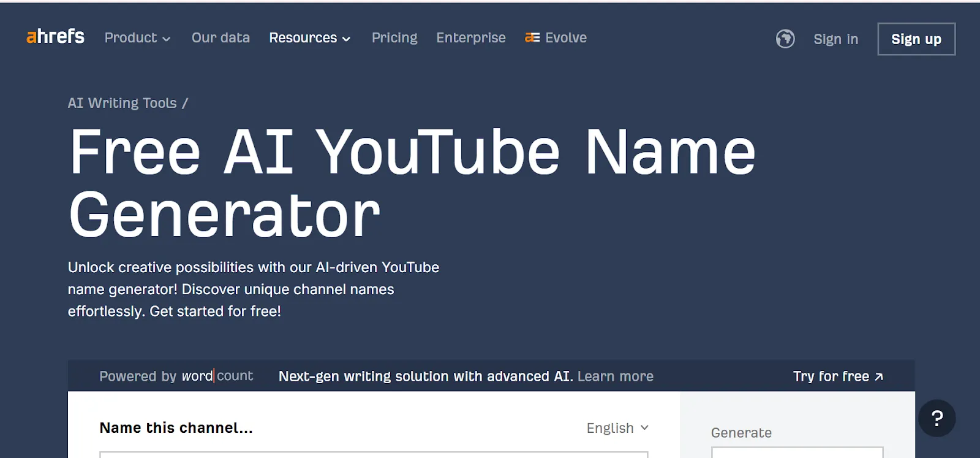
Task: Open the Enterprise menu item
Action: click(x=471, y=38)
